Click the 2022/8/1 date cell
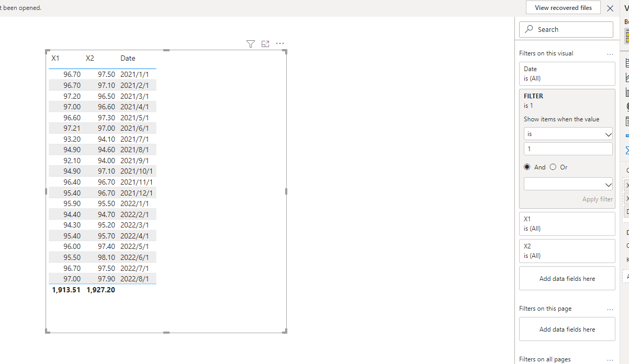The image size is (629, 364). click(x=134, y=279)
